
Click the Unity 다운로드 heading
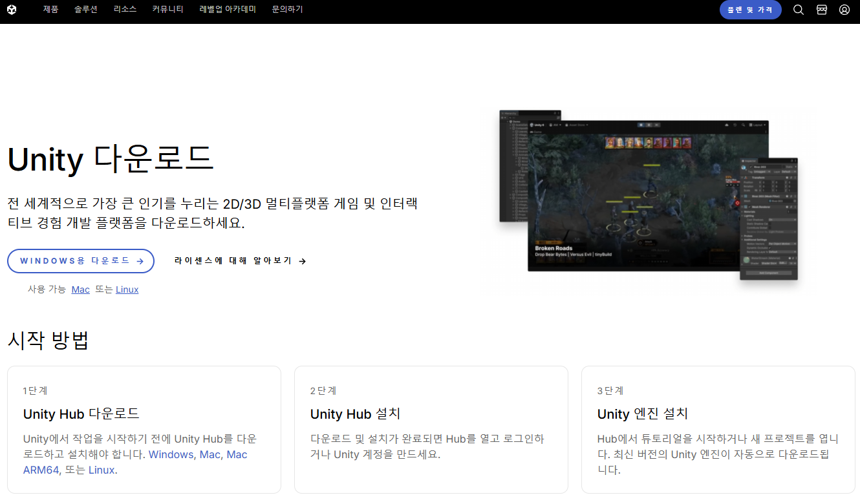(111, 159)
